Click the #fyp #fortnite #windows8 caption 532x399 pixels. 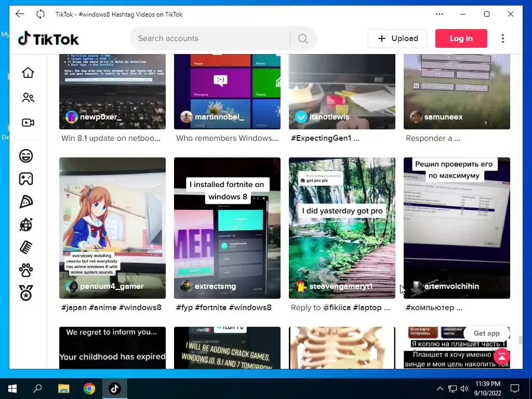[224, 308]
